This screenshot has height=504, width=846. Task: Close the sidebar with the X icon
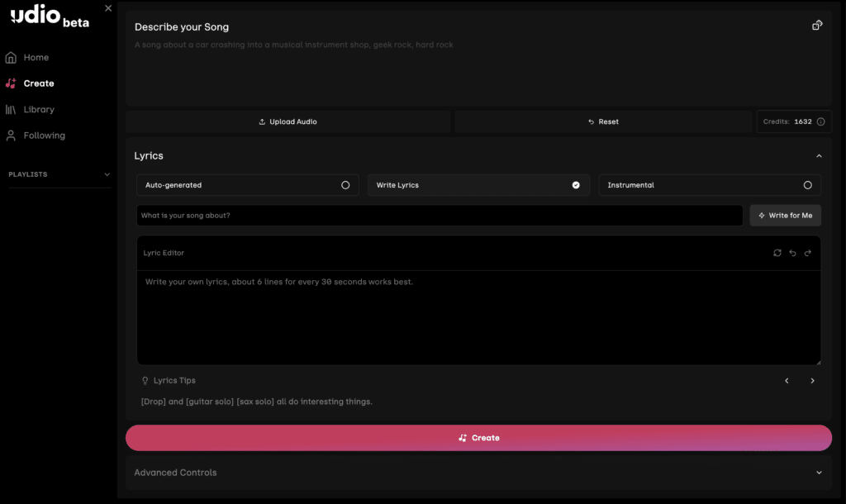[x=108, y=8]
